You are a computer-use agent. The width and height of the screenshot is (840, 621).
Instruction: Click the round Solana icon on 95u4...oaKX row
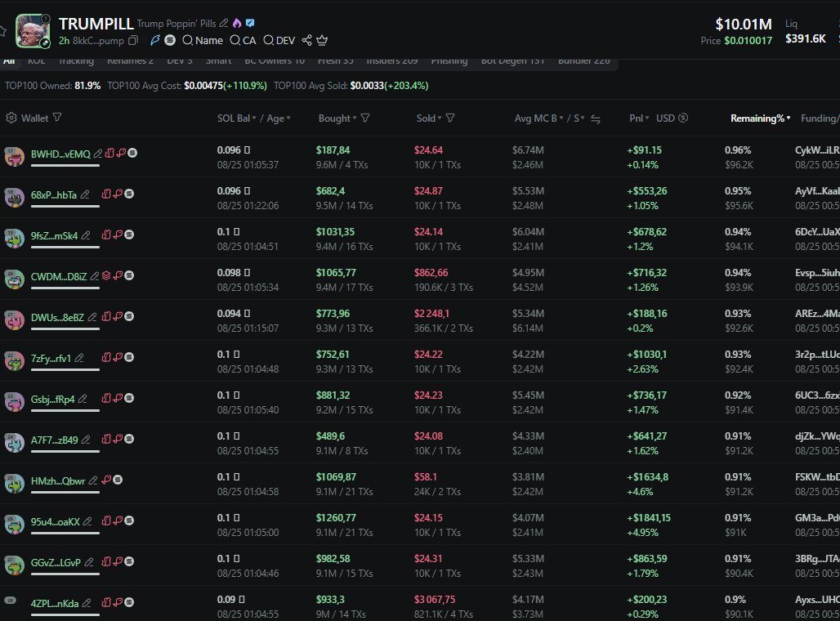tap(129, 520)
